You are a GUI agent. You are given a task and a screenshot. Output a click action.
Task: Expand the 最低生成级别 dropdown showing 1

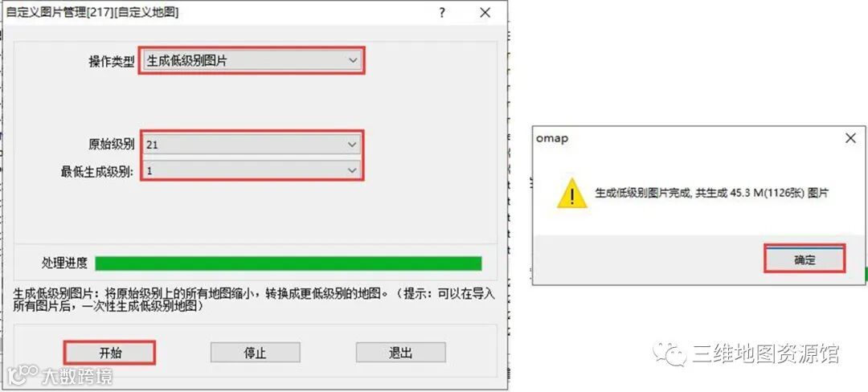(x=252, y=171)
